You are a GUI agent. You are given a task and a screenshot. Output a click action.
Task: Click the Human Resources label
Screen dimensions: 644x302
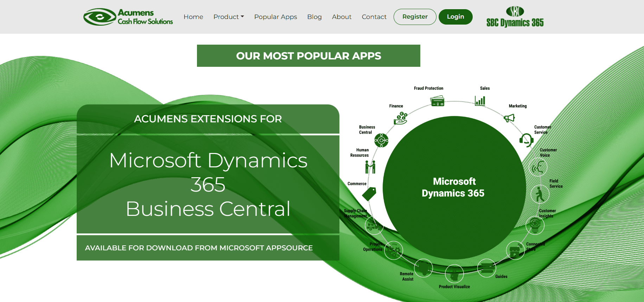[x=360, y=153]
